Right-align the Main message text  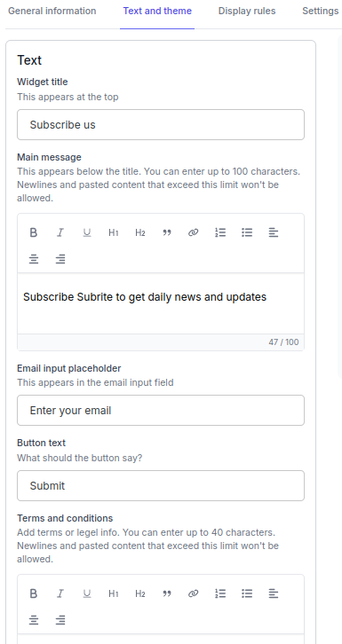(x=60, y=259)
